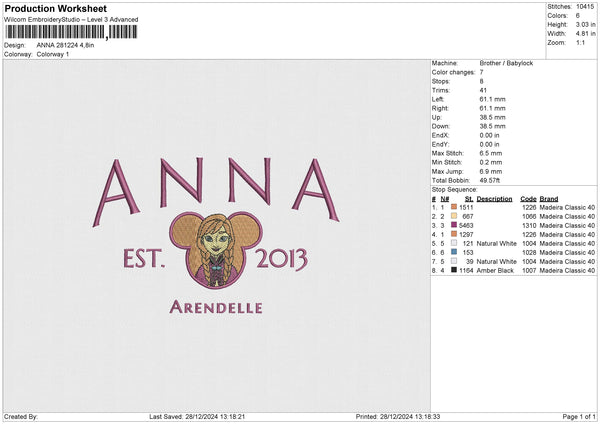Click the orange swatch with 1297 stitches
The width and height of the screenshot is (600, 424).
tap(454, 234)
